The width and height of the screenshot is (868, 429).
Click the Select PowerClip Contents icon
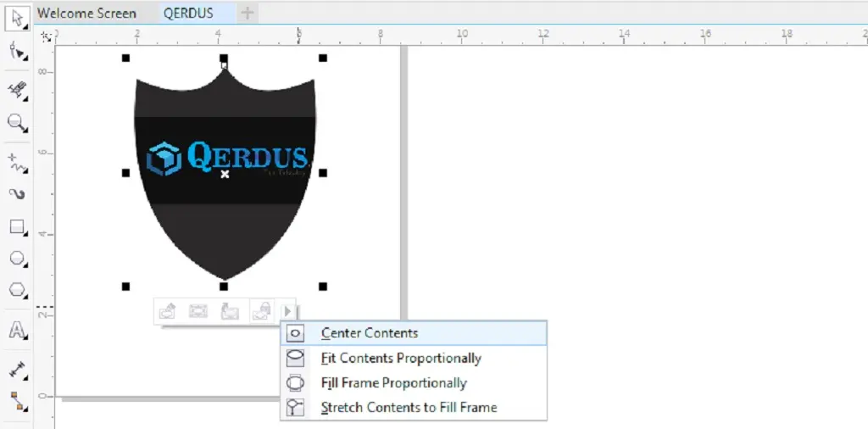pyautogui.click(x=198, y=311)
